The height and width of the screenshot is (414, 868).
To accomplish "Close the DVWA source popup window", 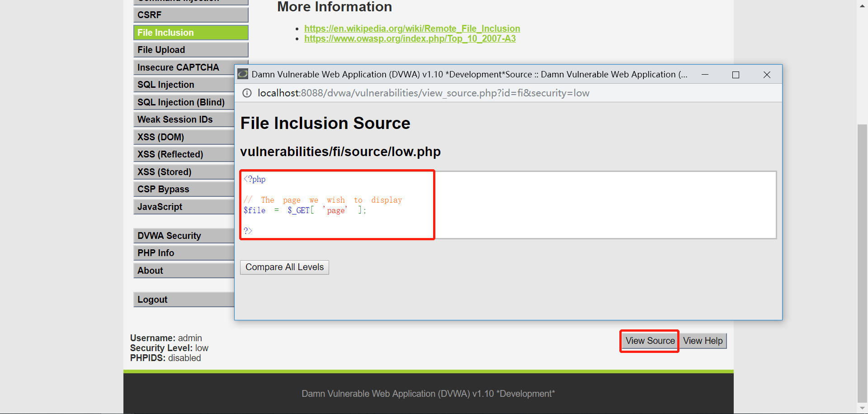I will (767, 75).
